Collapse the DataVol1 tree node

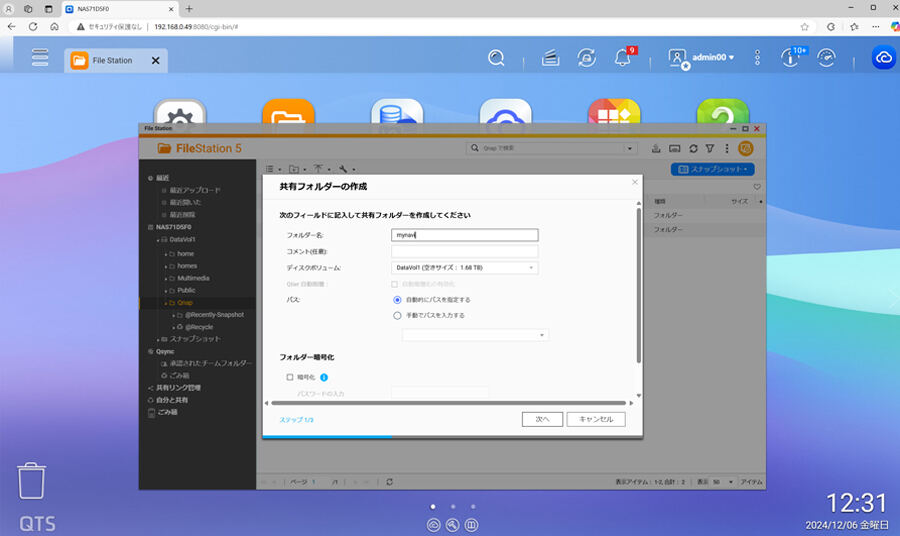tap(158, 240)
